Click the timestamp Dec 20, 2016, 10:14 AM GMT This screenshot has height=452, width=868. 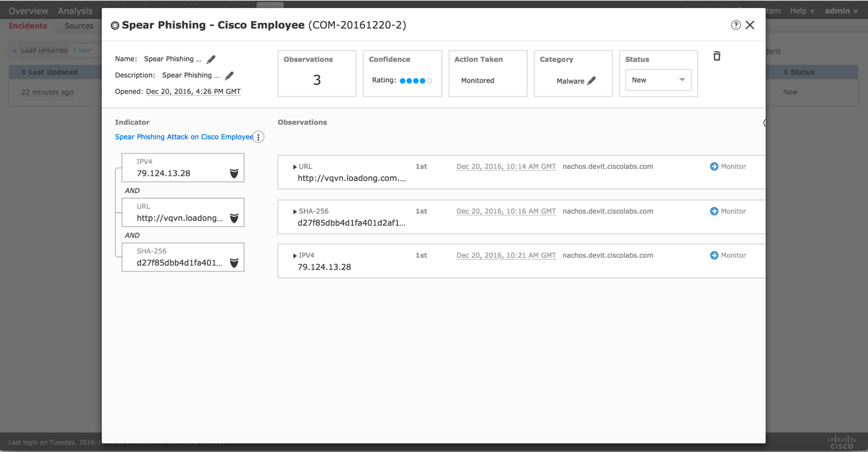[x=506, y=167]
